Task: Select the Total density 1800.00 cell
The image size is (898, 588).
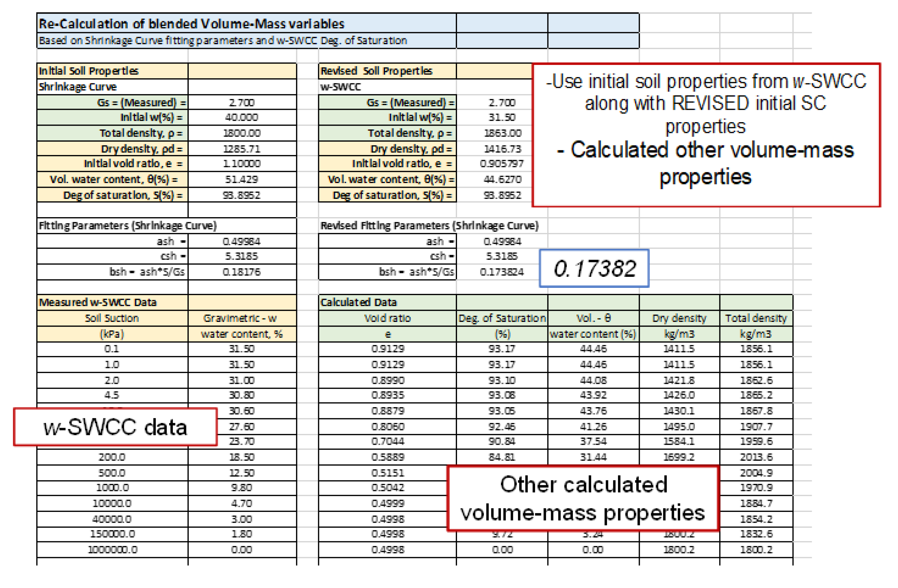Action: tap(241, 133)
